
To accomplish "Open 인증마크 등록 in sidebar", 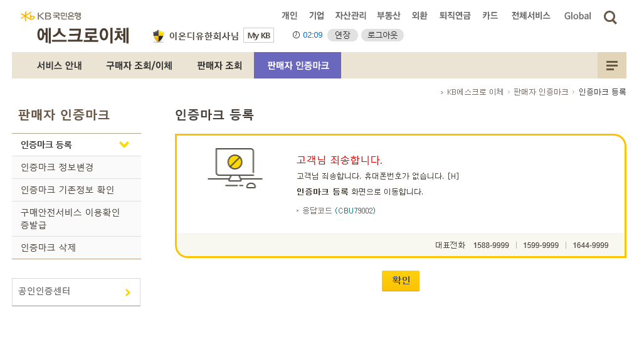I will [x=77, y=145].
